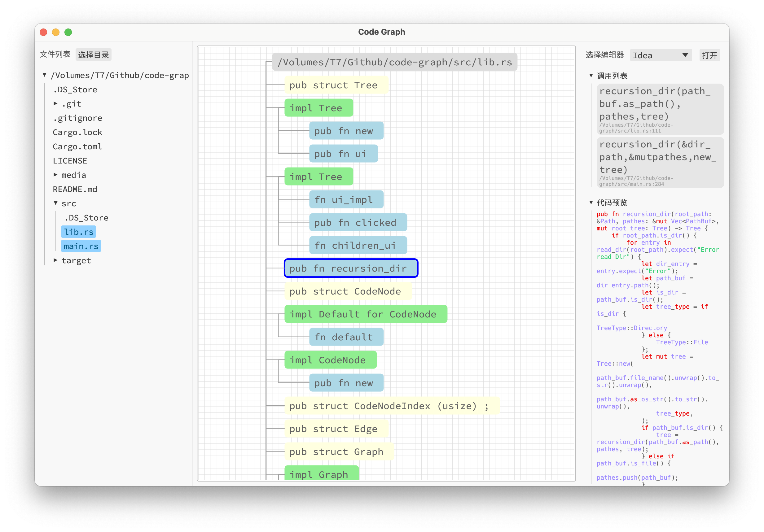Click the 打开 button
The width and height of the screenshot is (764, 532).
pos(709,55)
